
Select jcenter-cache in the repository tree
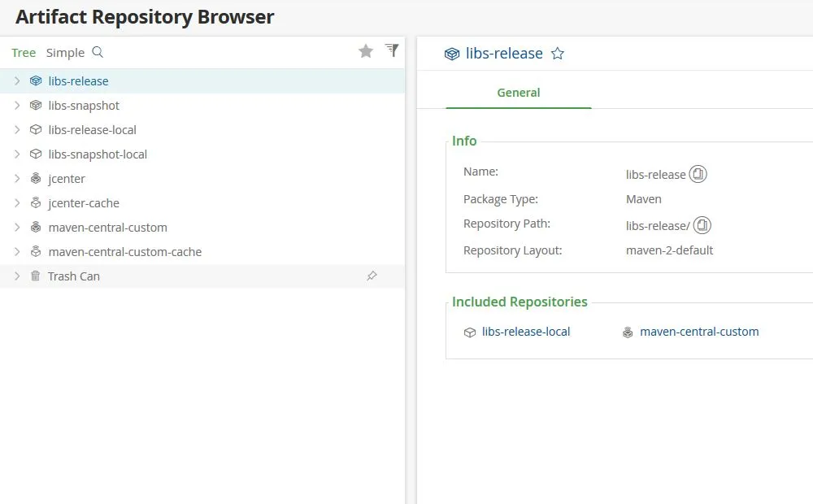(84, 203)
